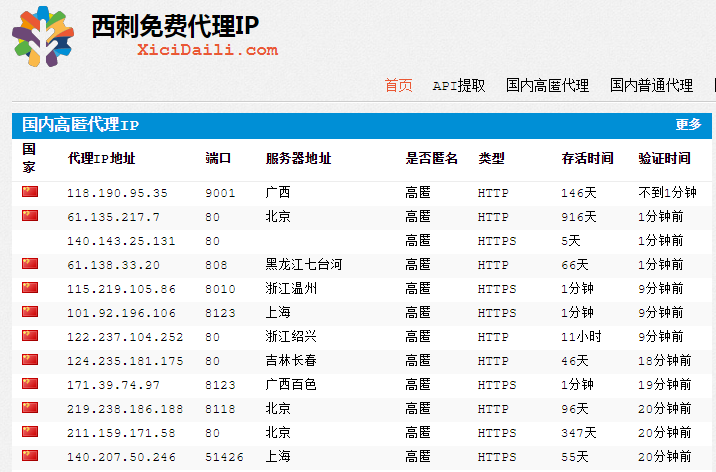Select IP address 140.143.25.131
This screenshot has width=716, height=472.
pos(121,241)
